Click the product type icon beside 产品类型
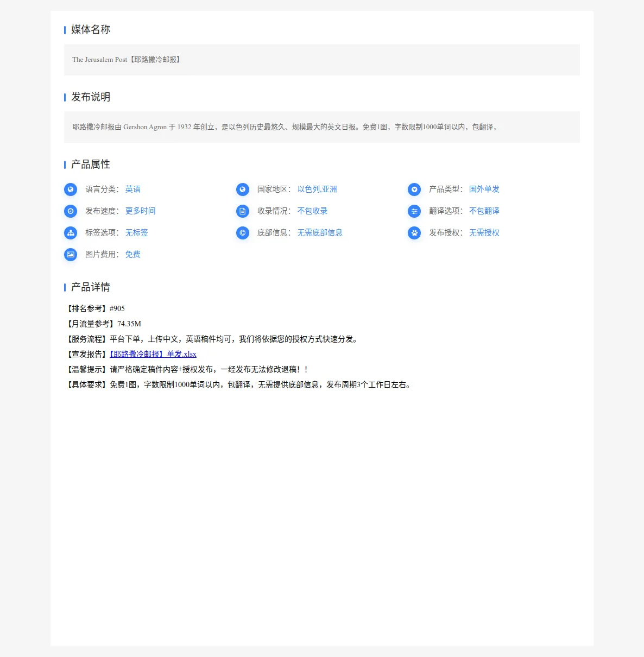The image size is (644, 657). (414, 189)
